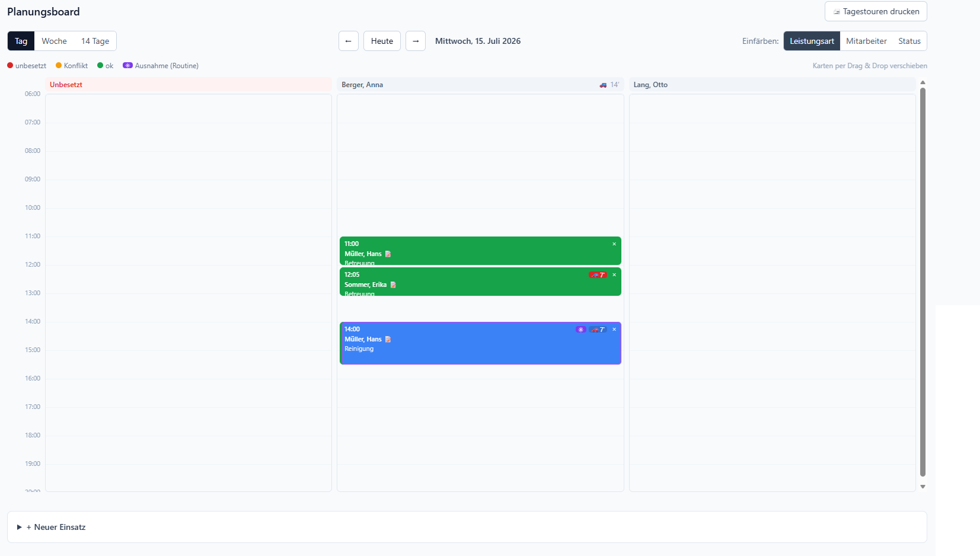Switch to Woche view
This screenshot has width=980, height=556.
pyautogui.click(x=54, y=41)
